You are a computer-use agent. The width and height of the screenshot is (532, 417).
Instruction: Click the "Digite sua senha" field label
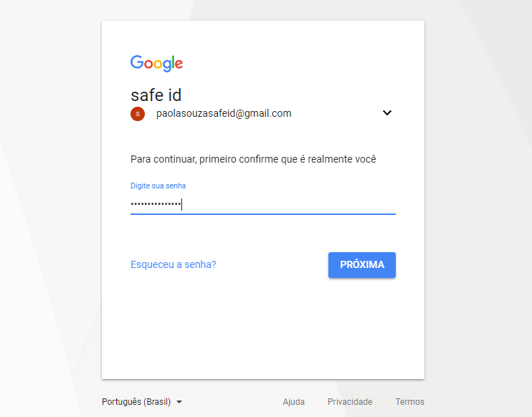[158, 186]
